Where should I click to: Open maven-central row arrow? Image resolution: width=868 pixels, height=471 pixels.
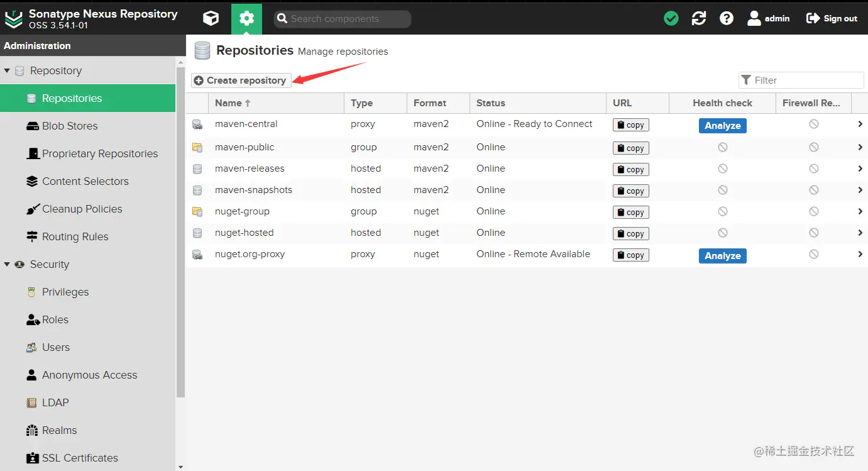click(860, 125)
